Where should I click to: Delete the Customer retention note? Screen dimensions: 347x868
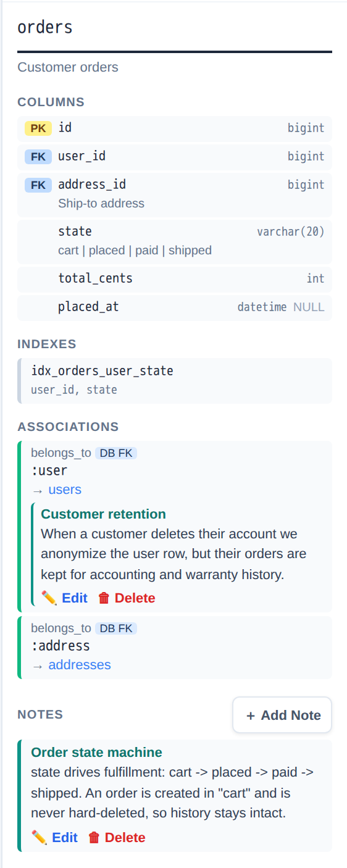(x=127, y=598)
